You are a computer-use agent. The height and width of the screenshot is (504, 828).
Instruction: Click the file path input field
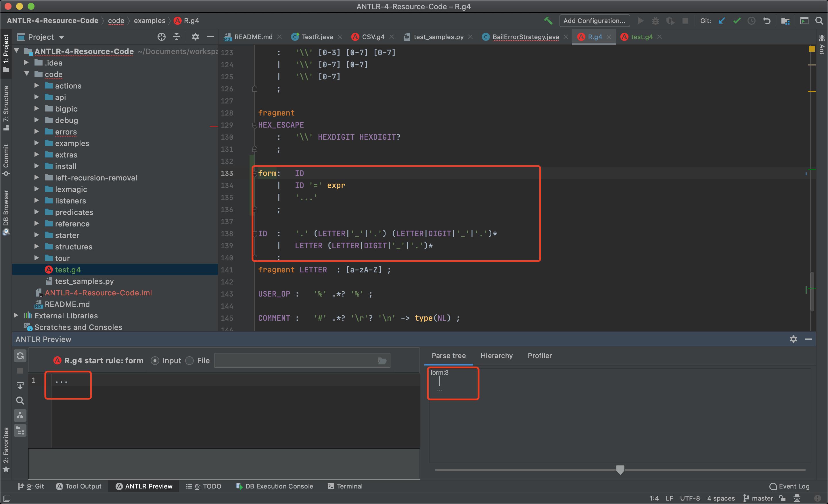[296, 361]
